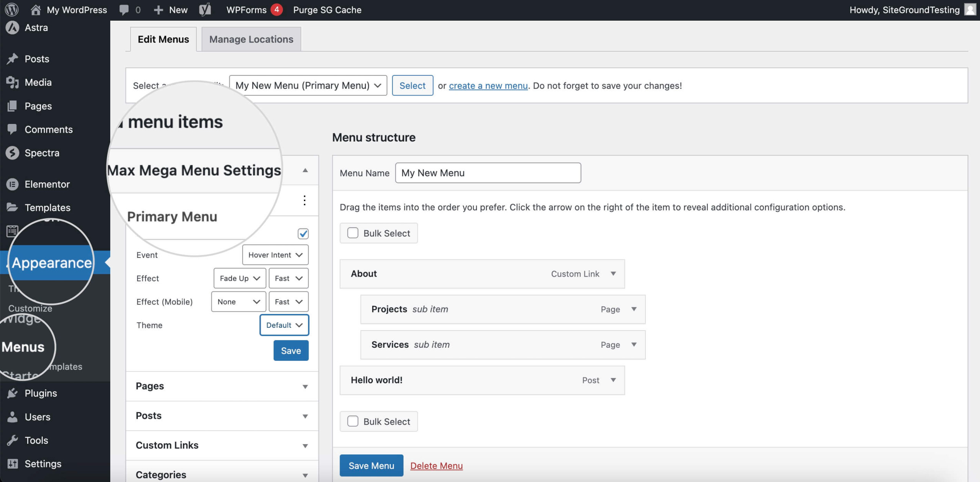Viewport: 980px width, 482px height.
Task: Open the Yoast SEO icon in admin bar
Action: pos(205,10)
